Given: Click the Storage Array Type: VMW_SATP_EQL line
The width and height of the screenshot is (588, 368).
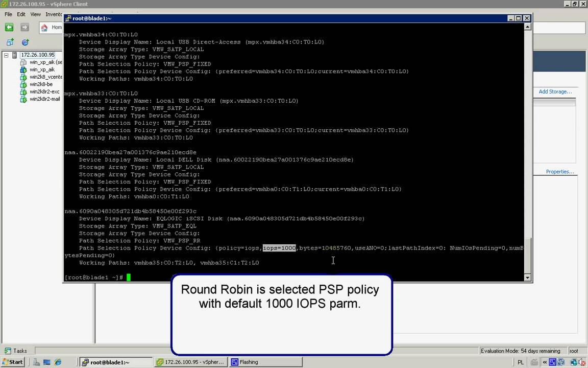Looking at the screenshot, I should (x=138, y=226).
